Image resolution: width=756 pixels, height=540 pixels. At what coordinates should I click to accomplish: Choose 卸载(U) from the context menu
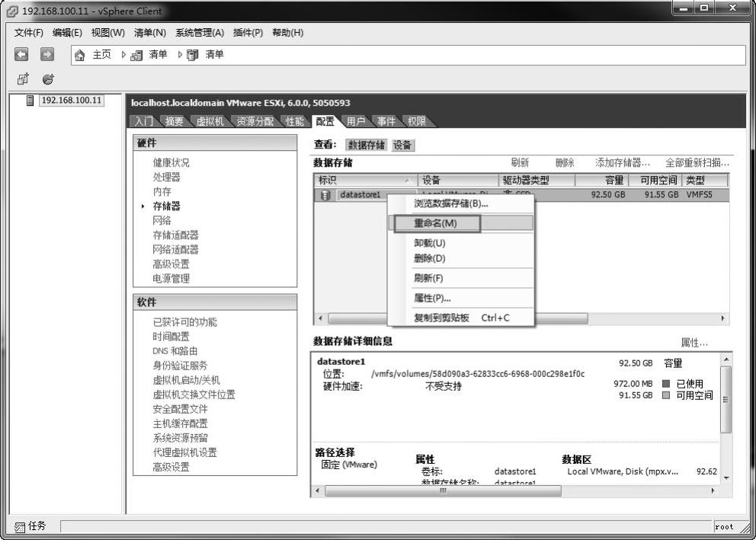[460, 243]
